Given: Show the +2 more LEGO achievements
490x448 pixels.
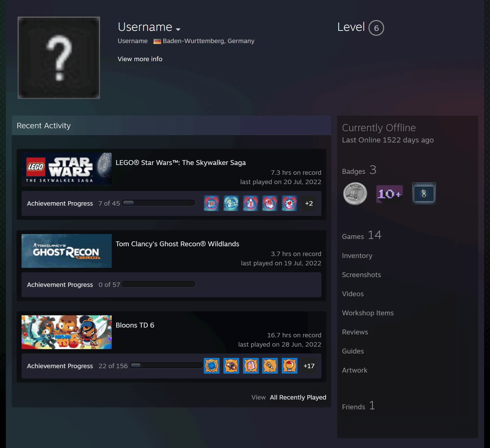Looking at the screenshot, I should (309, 203).
